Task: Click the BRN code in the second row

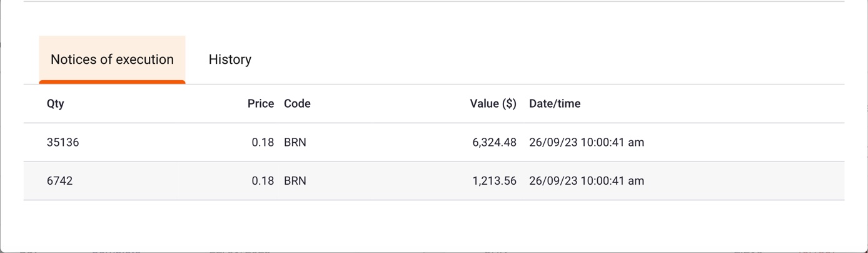Action: pos(295,181)
